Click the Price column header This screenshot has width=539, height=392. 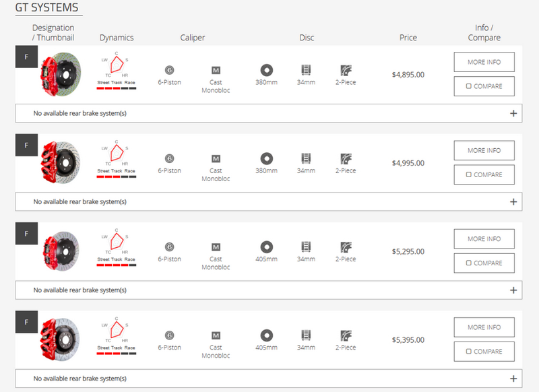pyautogui.click(x=408, y=38)
